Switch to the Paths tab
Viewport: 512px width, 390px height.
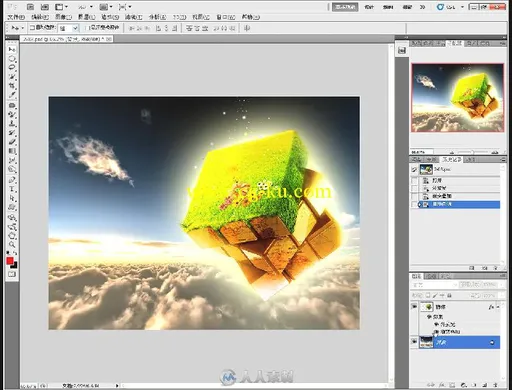445,276
